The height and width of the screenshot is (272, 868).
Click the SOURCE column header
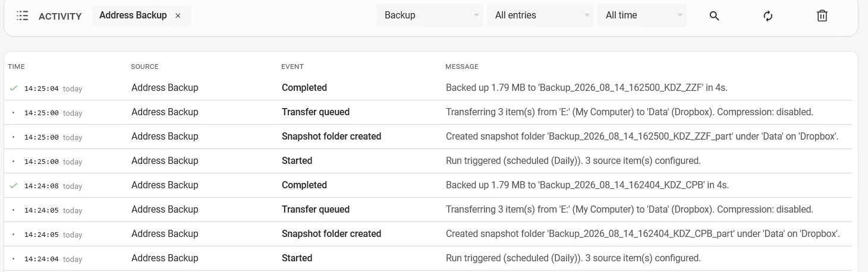144,67
